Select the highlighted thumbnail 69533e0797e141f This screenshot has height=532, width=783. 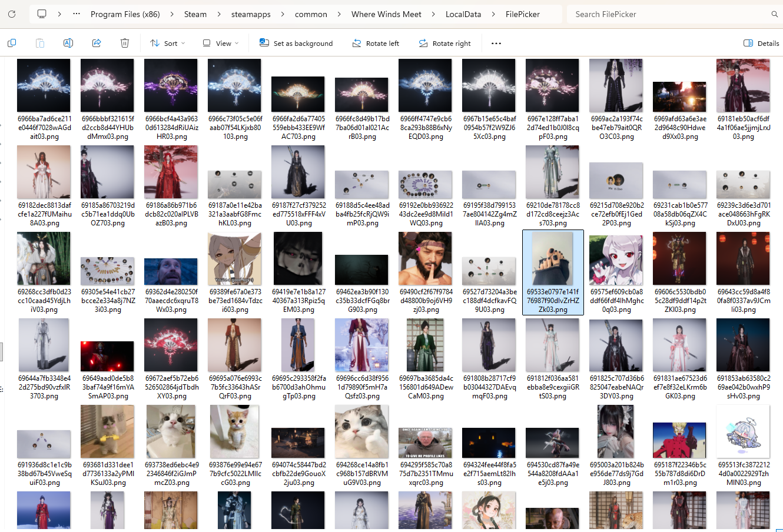(x=553, y=258)
